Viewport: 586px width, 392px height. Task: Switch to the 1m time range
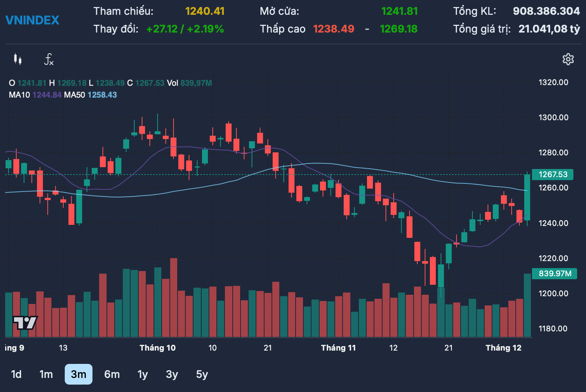click(46, 374)
